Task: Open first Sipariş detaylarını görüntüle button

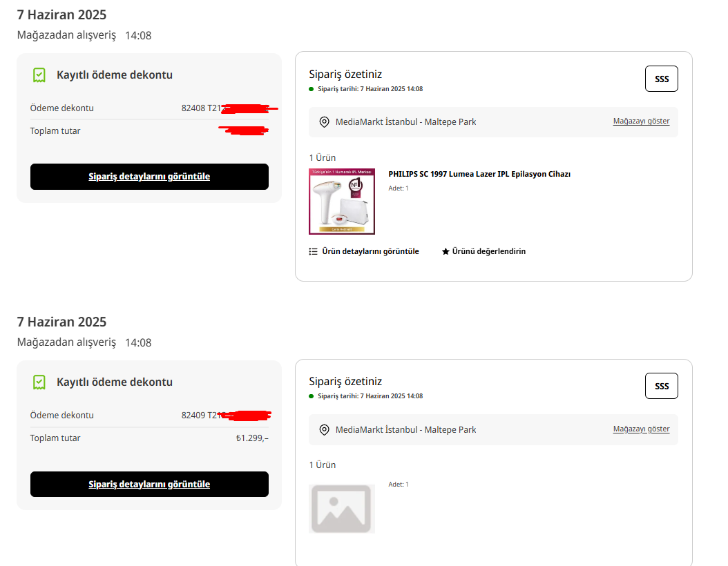Action: click(149, 177)
